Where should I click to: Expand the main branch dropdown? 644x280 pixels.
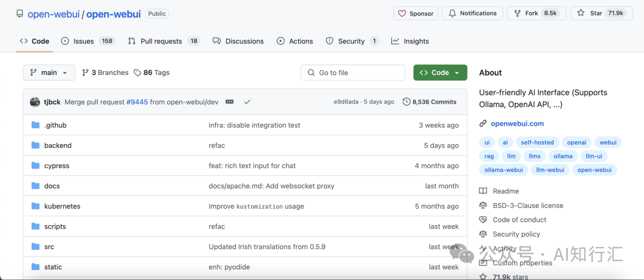pos(49,73)
